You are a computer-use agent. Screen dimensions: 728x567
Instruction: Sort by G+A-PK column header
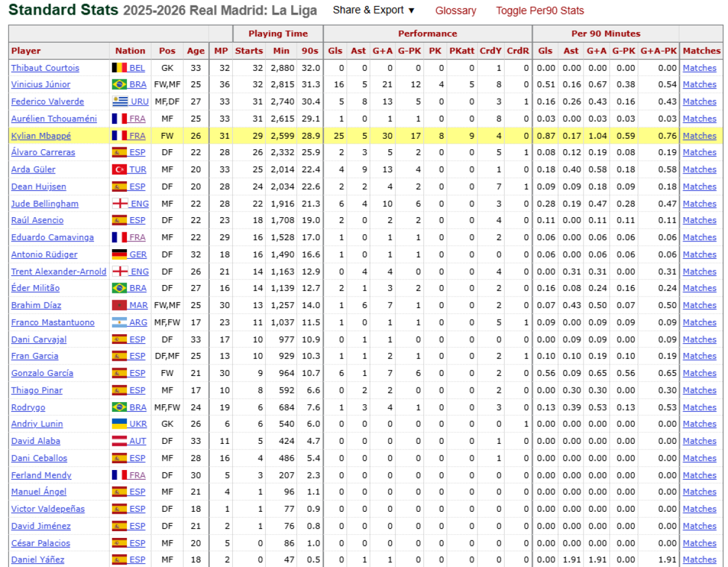(659, 51)
